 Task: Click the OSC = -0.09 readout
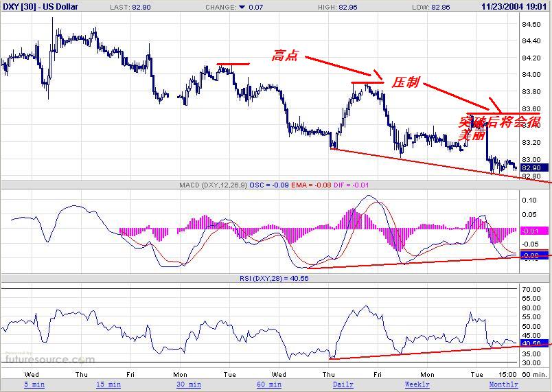point(269,185)
